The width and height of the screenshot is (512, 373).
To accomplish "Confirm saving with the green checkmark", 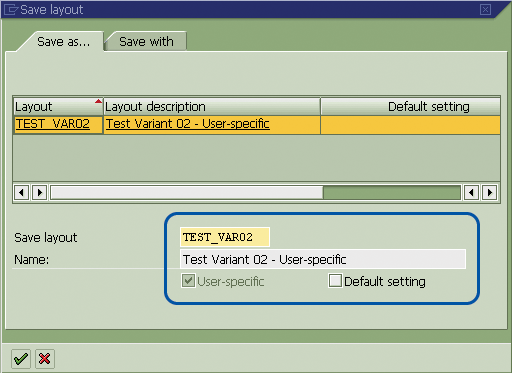I will (x=21, y=359).
